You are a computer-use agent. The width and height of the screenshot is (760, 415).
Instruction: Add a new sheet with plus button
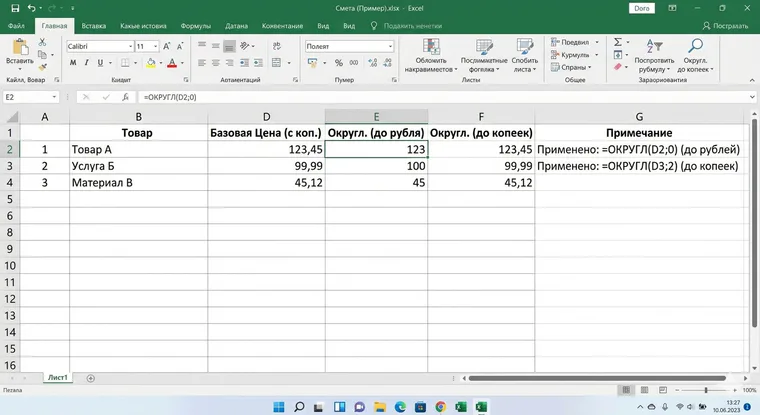pyautogui.click(x=91, y=378)
